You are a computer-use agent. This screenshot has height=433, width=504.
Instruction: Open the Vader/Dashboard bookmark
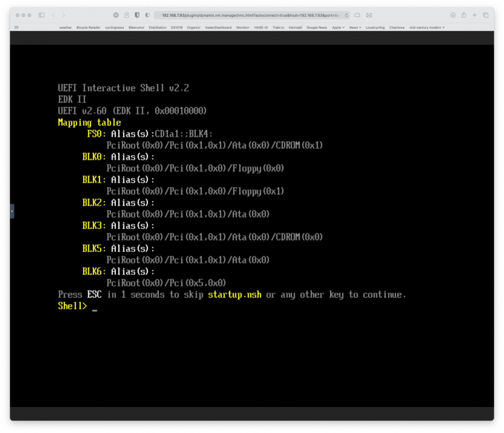(218, 28)
